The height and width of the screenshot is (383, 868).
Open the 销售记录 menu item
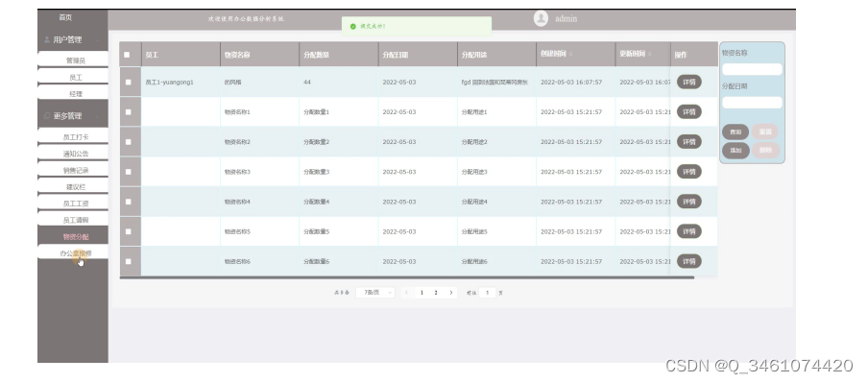pos(73,171)
